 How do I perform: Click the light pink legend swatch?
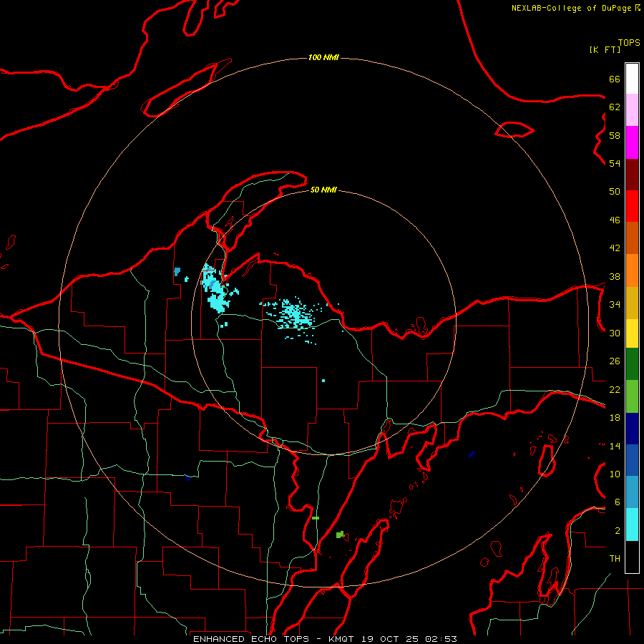(x=632, y=110)
